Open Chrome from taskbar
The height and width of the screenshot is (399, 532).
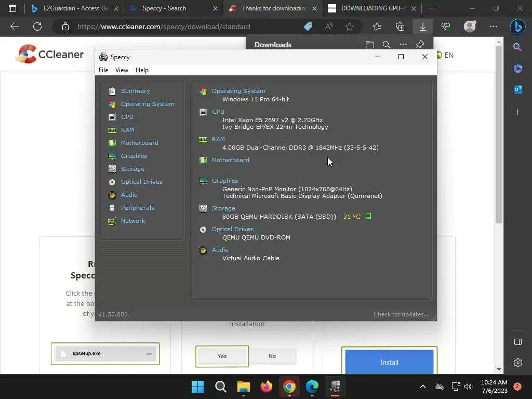289,387
